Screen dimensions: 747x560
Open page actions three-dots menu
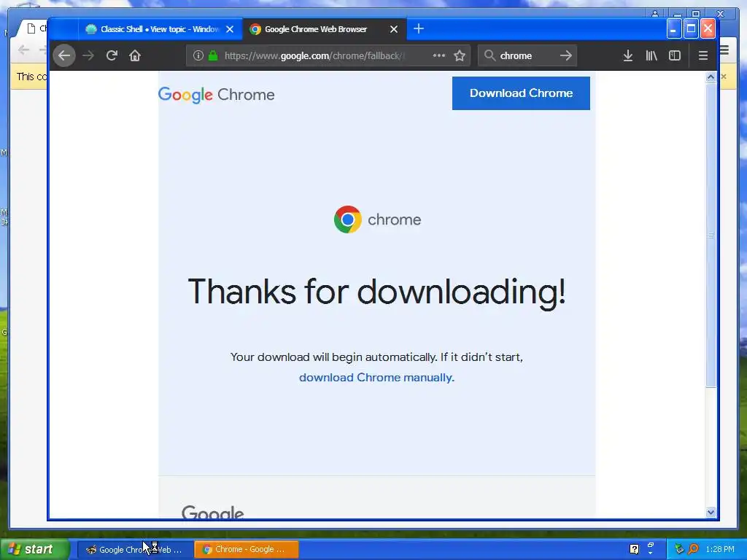point(438,55)
